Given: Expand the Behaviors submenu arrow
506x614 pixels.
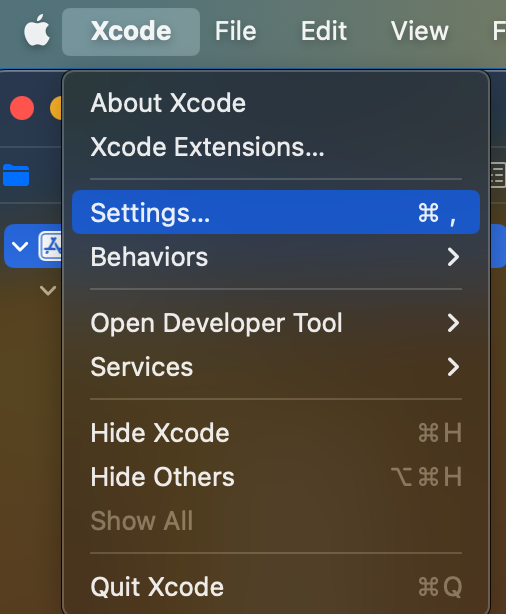Looking at the screenshot, I should [x=453, y=257].
